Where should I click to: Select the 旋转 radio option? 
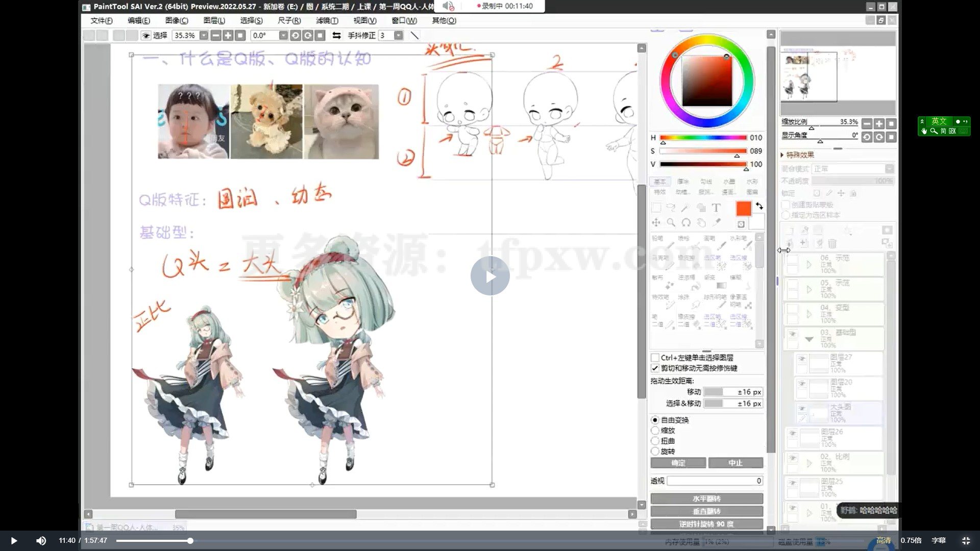[655, 451]
